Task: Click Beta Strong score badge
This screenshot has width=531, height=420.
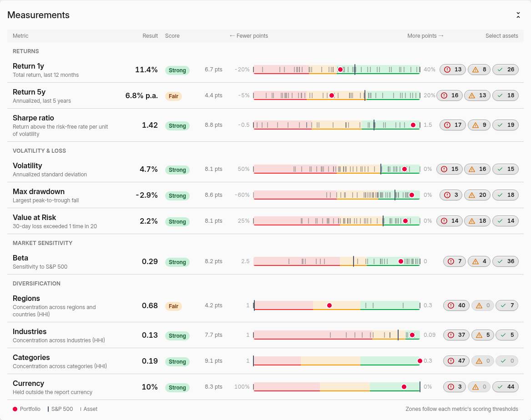Action: 177,262
